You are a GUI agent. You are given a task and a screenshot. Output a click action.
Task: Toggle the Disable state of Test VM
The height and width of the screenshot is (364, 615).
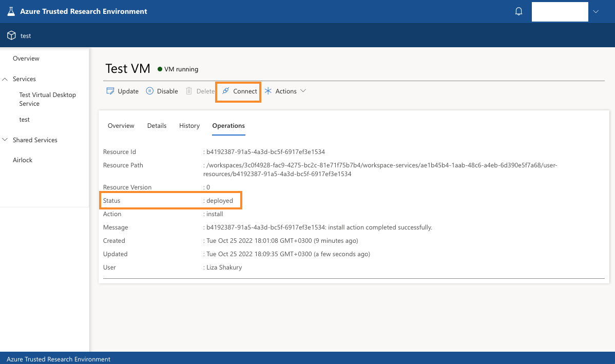(x=162, y=90)
